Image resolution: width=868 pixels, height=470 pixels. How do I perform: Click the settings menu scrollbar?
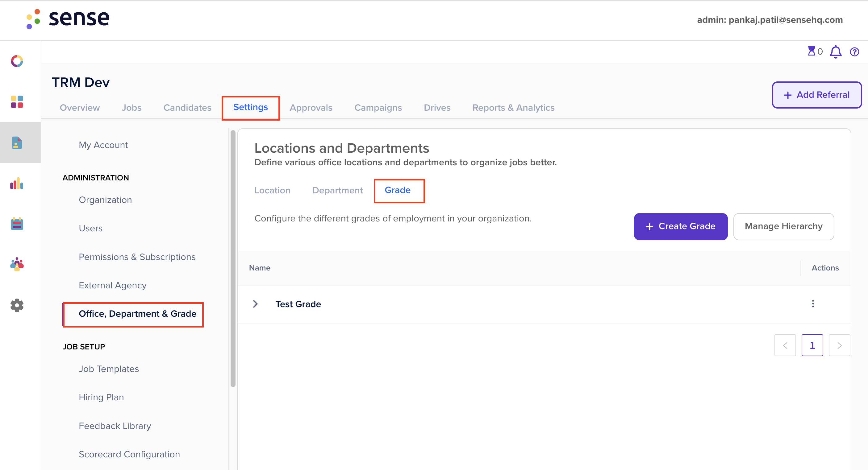(x=233, y=258)
